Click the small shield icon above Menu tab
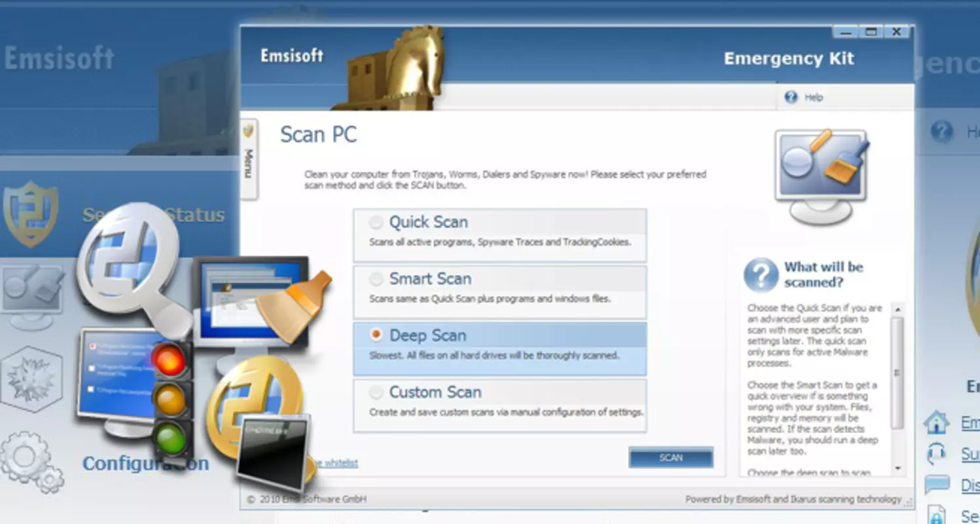 (x=249, y=132)
